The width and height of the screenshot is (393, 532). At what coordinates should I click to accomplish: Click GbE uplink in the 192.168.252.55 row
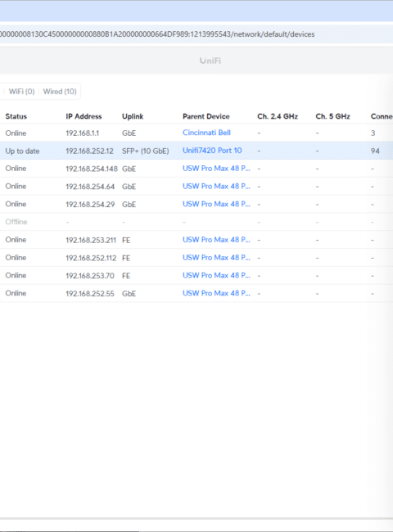click(x=129, y=294)
